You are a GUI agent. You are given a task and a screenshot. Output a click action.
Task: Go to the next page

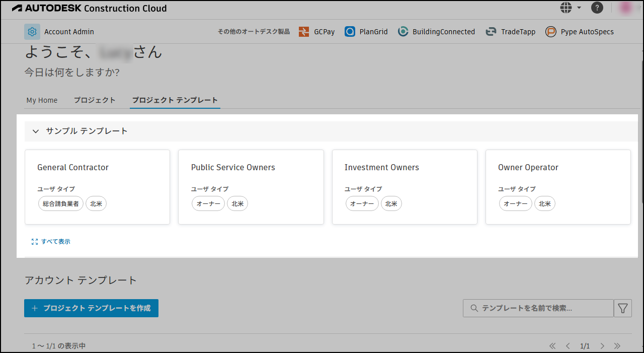point(602,346)
